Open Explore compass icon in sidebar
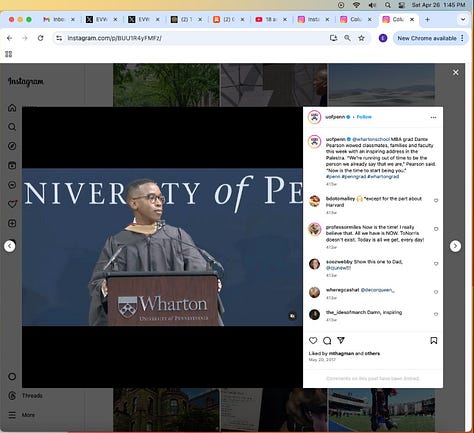 pyautogui.click(x=12, y=146)
